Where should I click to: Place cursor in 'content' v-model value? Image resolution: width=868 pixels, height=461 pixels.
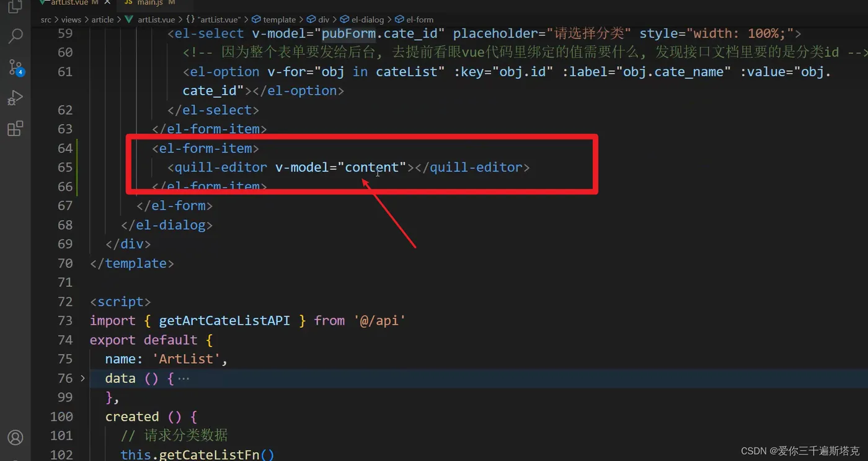pos(371,167)
